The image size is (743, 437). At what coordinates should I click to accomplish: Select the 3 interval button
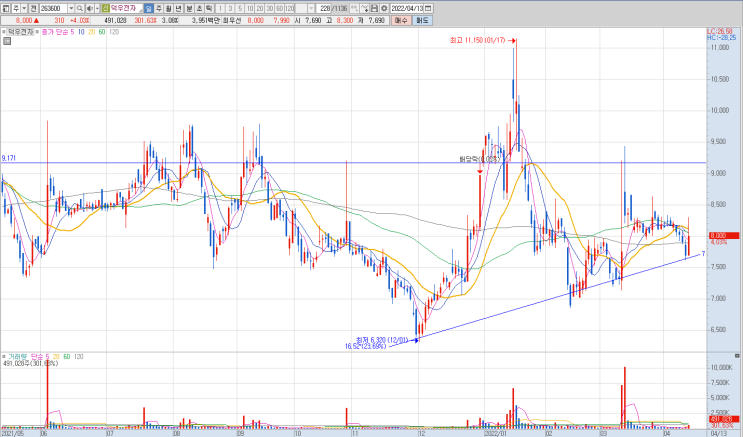[230, 9]
